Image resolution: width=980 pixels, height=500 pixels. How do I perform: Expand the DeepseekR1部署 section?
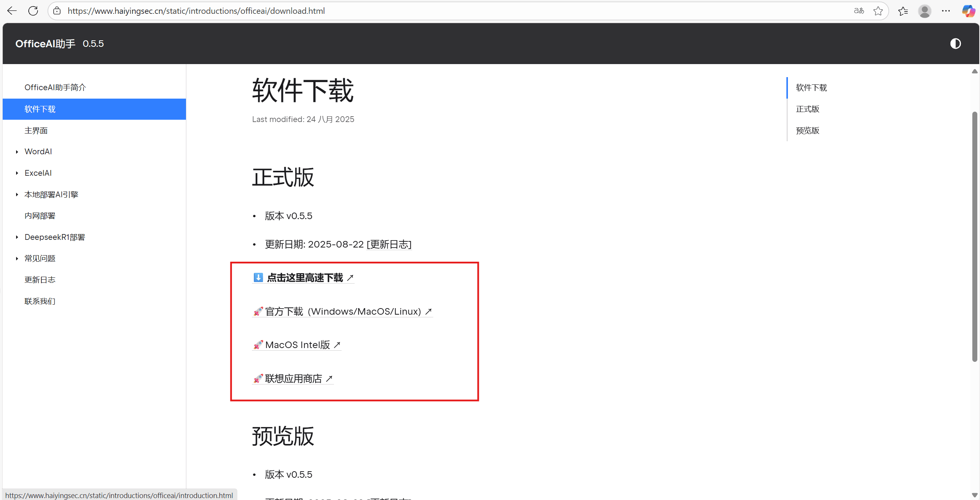pos(17,237)
